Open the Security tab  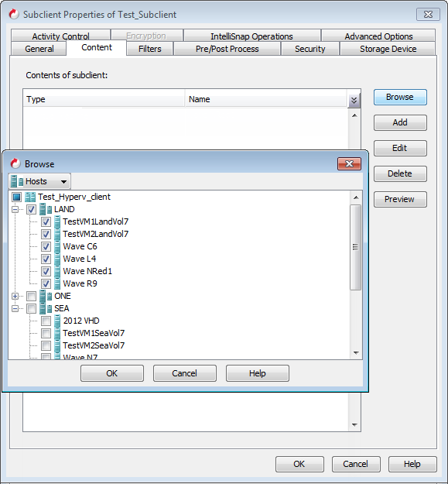click(309, 49)
